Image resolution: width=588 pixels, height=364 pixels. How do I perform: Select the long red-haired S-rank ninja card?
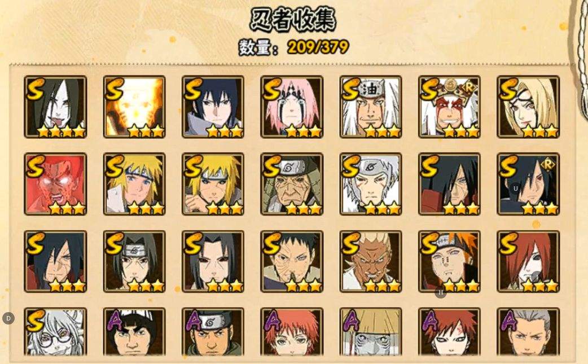point(528,262)
